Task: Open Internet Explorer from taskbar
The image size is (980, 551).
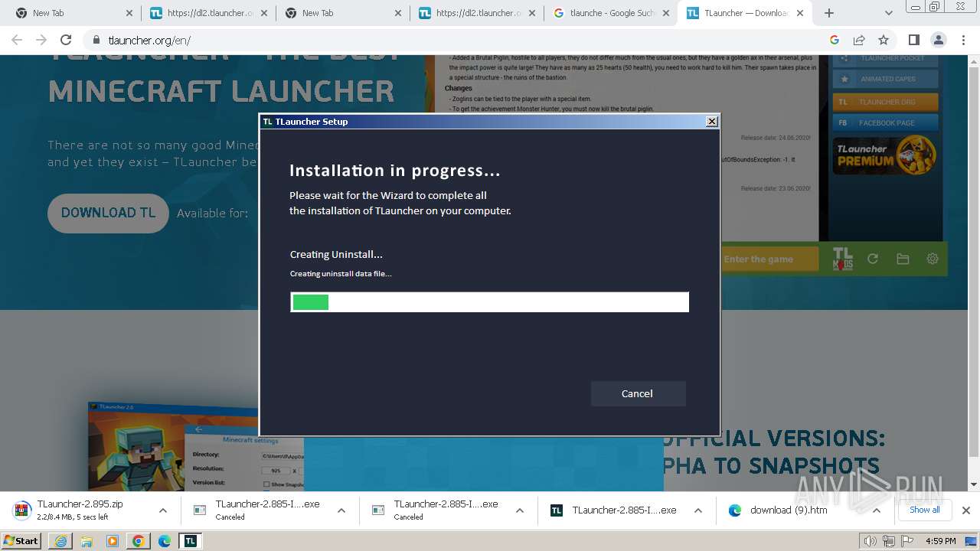Action: point(60,541)
